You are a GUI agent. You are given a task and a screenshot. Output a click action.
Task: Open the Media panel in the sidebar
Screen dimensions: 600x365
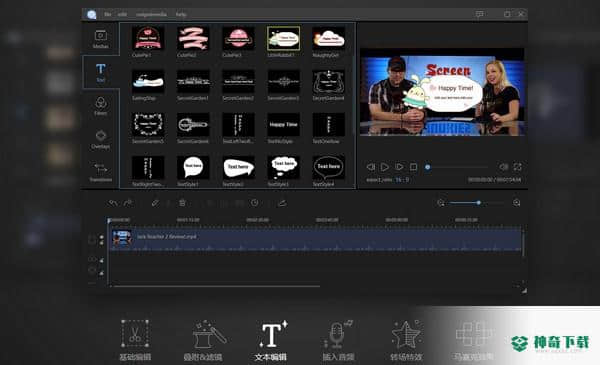[101, 39]
